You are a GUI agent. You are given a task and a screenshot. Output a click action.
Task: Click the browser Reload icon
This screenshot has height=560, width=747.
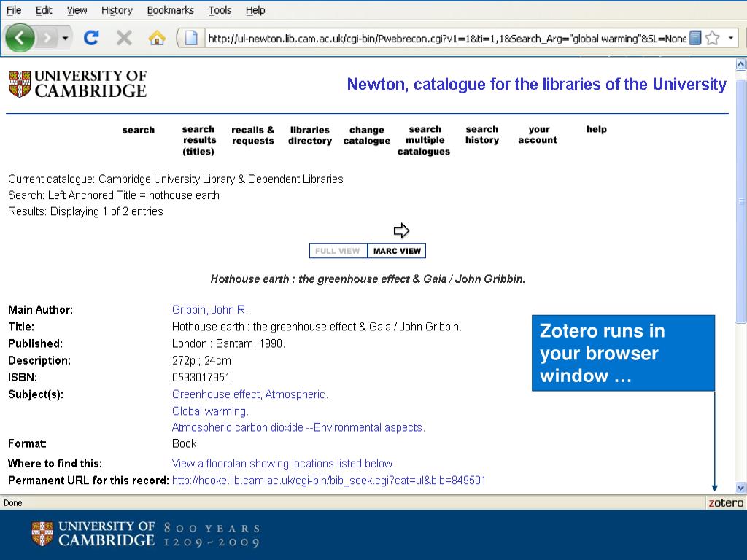click(91, 38)
